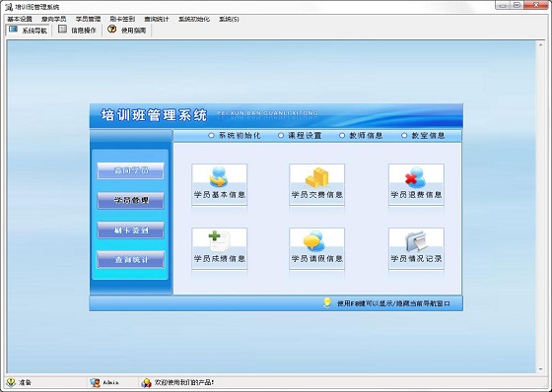Click the lightbulb tip icon
552x392 pixels.
(327, 303)
